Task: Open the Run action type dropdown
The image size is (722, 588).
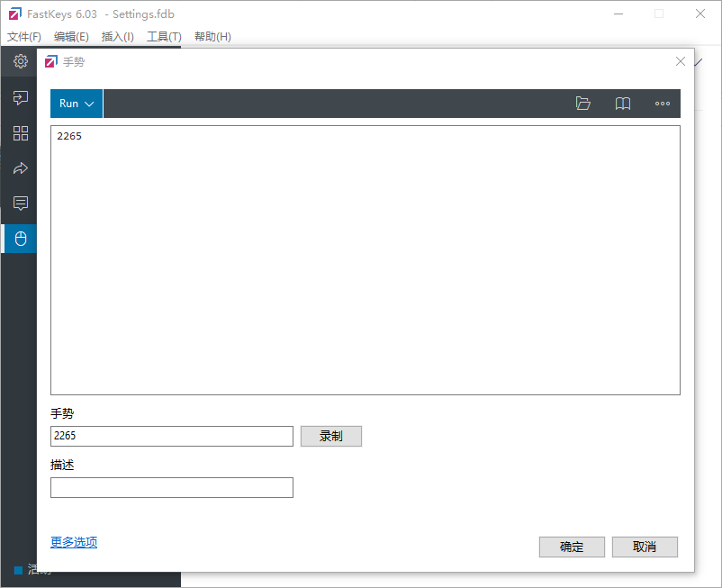Action: (76, 104)
